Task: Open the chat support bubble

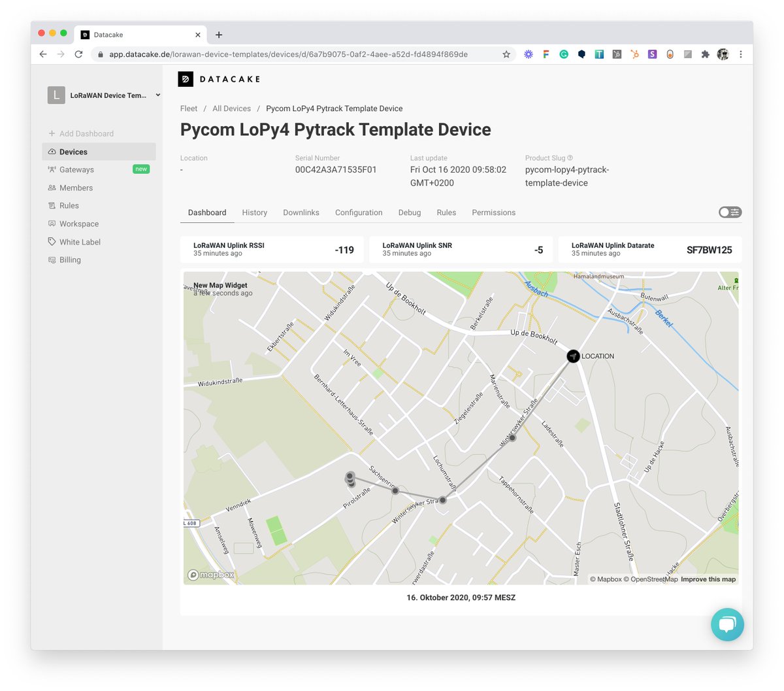Action: coord(727,624)
